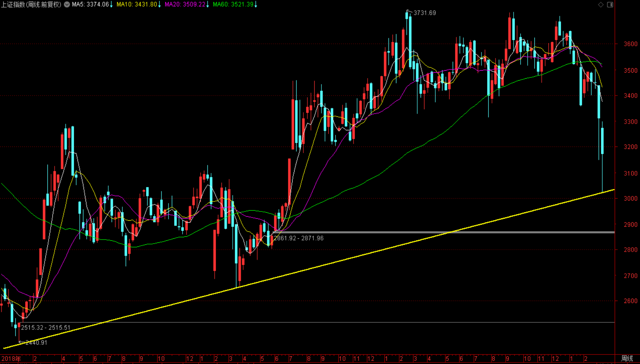Select the MA60: 3521.39 indicator label
The width and height of the screenshot is (640, 364).
pyautogui.click(x=233, y=4)
